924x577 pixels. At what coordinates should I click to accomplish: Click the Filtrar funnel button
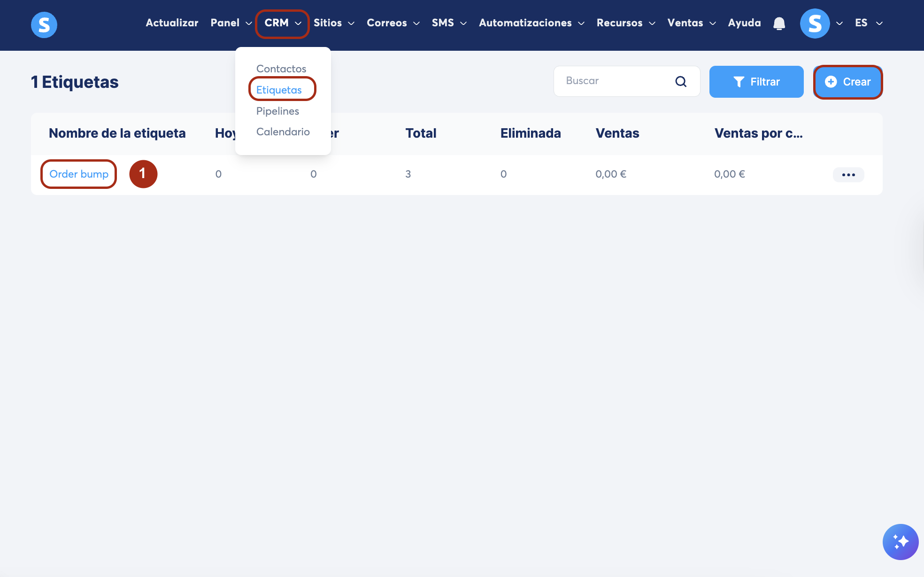pyautogui.click(x=756, y=82)
